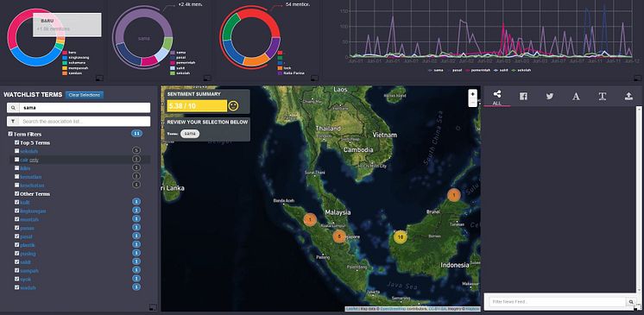Uncheck the 'panas' term checkbox
Image resolution: width=644 pixels, height=315 pixels.
[17, 228]
